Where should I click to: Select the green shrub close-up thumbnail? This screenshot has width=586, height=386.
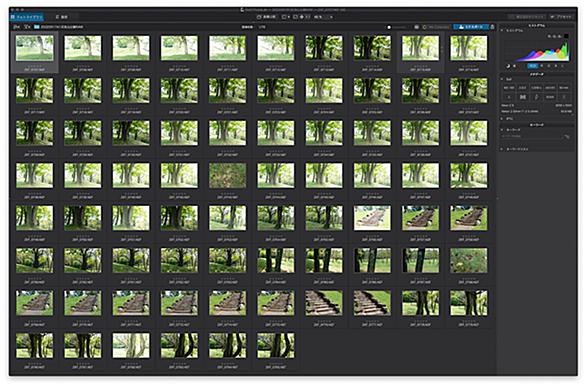[469, 260]
